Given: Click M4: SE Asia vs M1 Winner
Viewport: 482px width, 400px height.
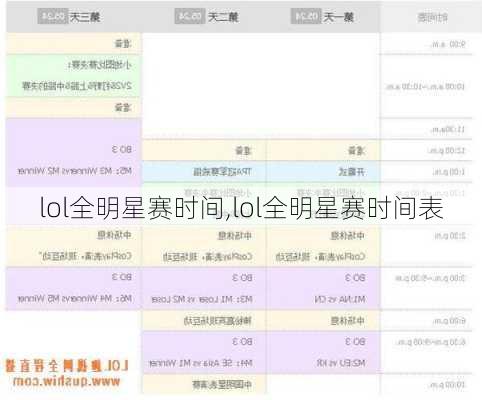Looking at the screenshot, I should click(201, 363).
